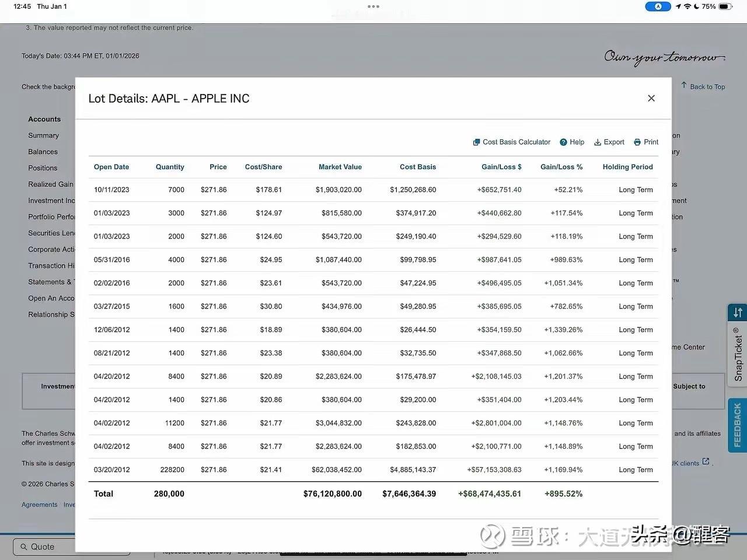Open the Transaction History menu item
747x560 pixels.
pyautogui.click(x=51, y=265)
